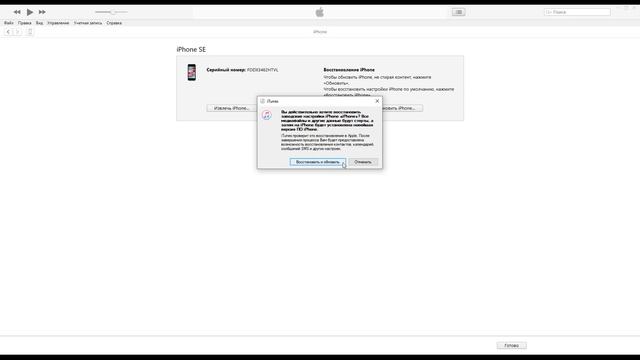Focus the search field in iTunes
The image size is (640, 360).
click(577, 12)
